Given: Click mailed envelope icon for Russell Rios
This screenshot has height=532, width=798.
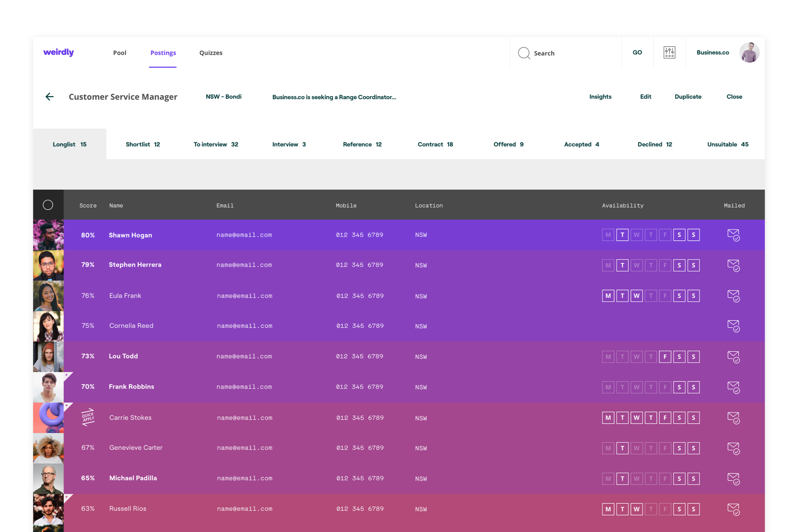Looking at the screenshot, I should (733, 509).
